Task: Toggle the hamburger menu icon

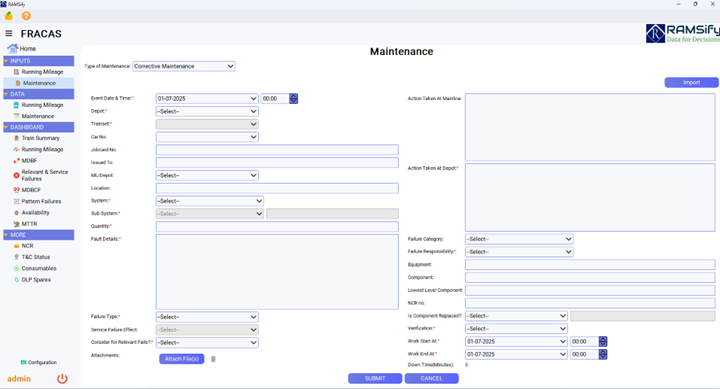Action: 9,34
